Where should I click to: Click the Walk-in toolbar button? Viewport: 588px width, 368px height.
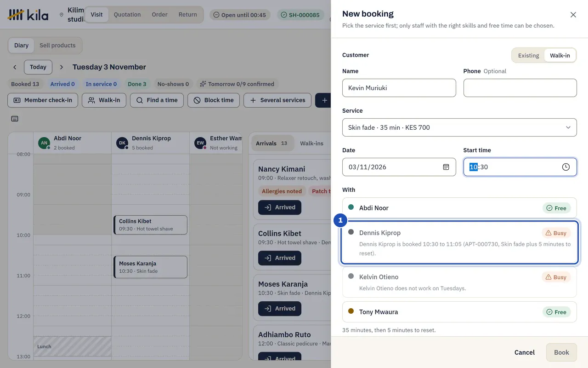coord(104,100)
